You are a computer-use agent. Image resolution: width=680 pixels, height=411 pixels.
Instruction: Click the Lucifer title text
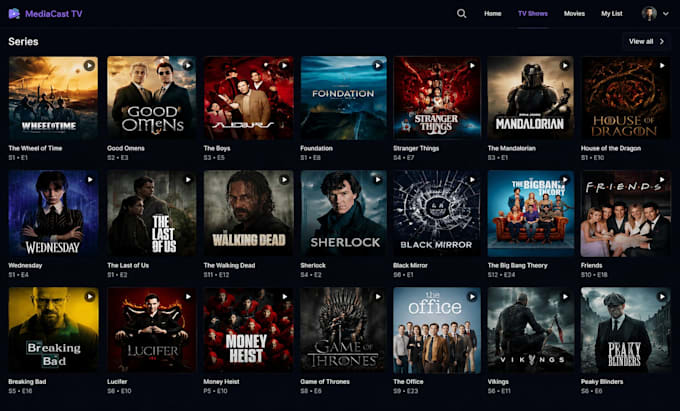pyautogui.click(x=117, y=382)
